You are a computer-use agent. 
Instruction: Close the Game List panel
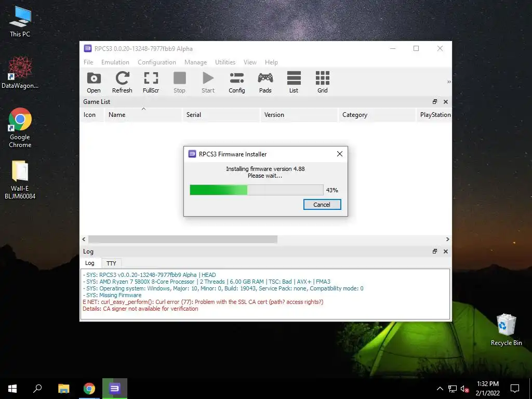click(x=445, y=102)
